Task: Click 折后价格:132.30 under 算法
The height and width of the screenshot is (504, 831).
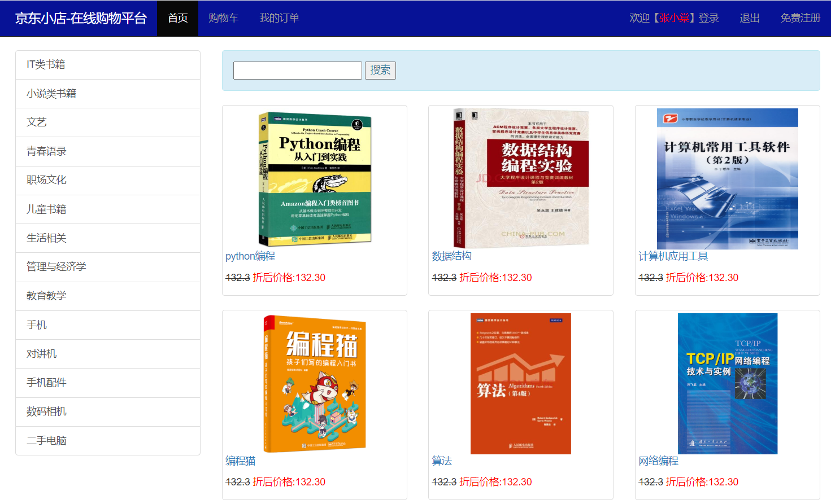Action: pyautogui.click(x=495, y=482)
